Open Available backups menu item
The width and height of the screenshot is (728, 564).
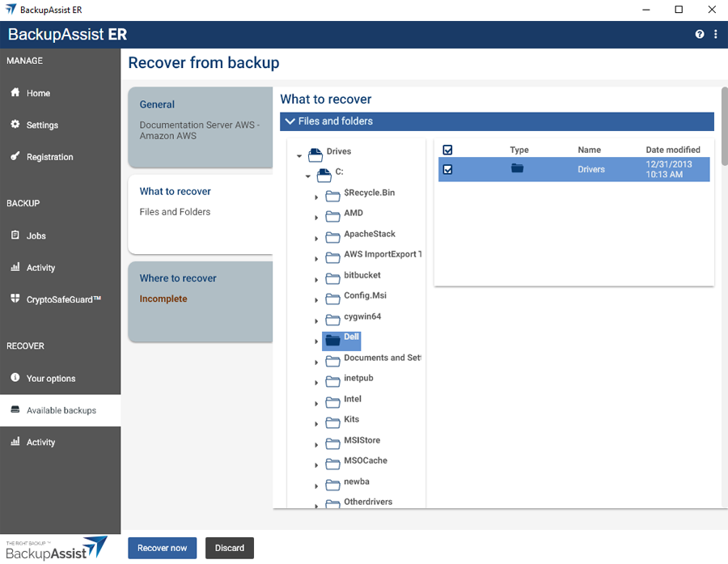point(61,410)
